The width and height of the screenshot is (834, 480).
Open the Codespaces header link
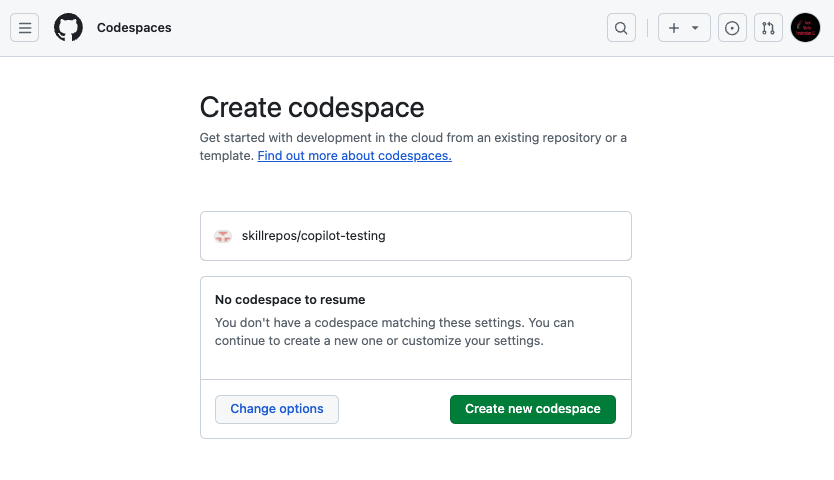(x=134, y=28)
